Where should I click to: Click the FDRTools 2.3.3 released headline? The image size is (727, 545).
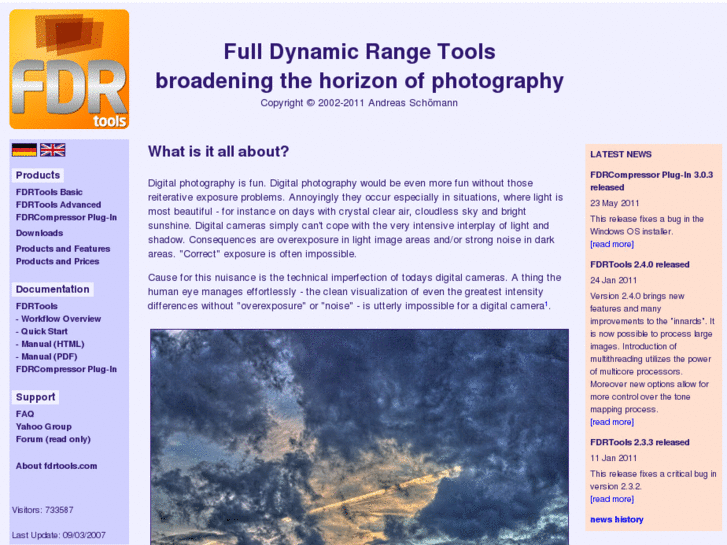pos(640,442)
